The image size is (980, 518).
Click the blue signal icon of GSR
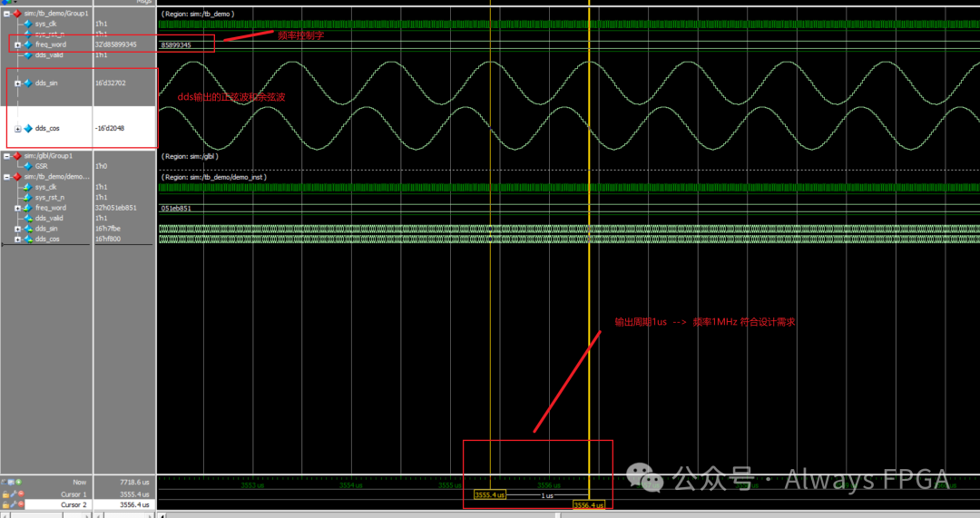[27, 166]
